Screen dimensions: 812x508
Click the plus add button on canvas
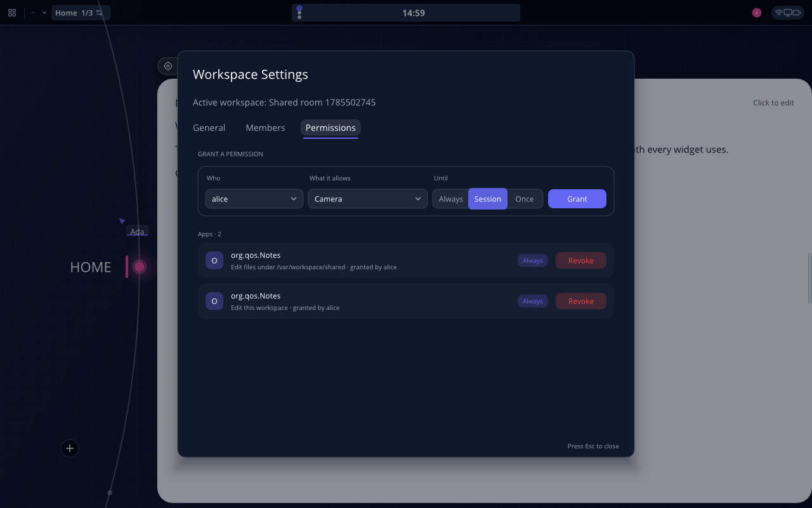click(70, 448)
